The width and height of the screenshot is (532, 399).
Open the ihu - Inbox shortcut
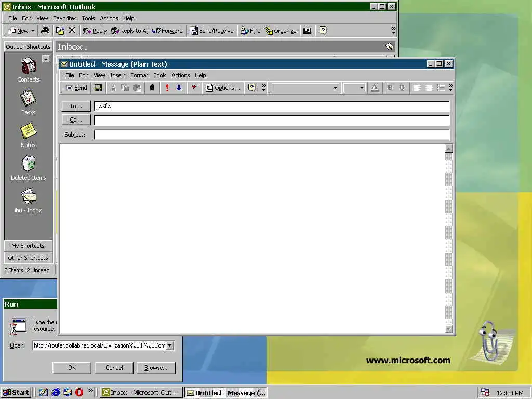click(x=28, y=201)
